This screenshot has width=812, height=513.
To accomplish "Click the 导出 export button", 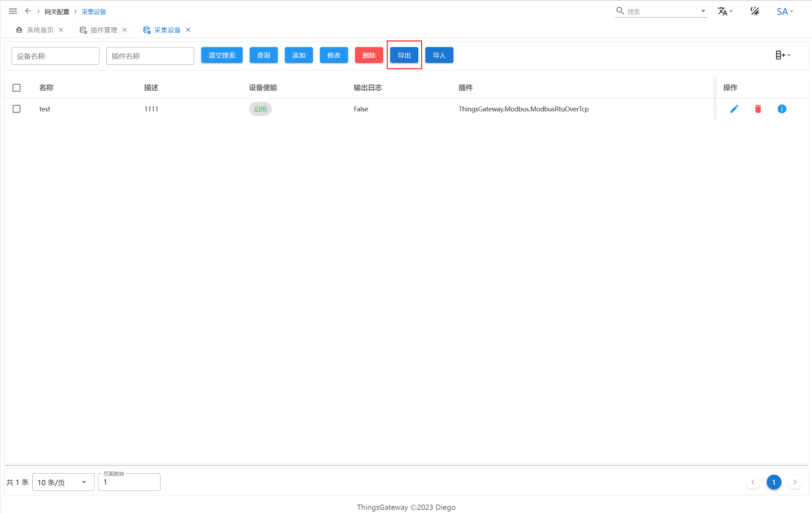I will [x=404, y=55].
